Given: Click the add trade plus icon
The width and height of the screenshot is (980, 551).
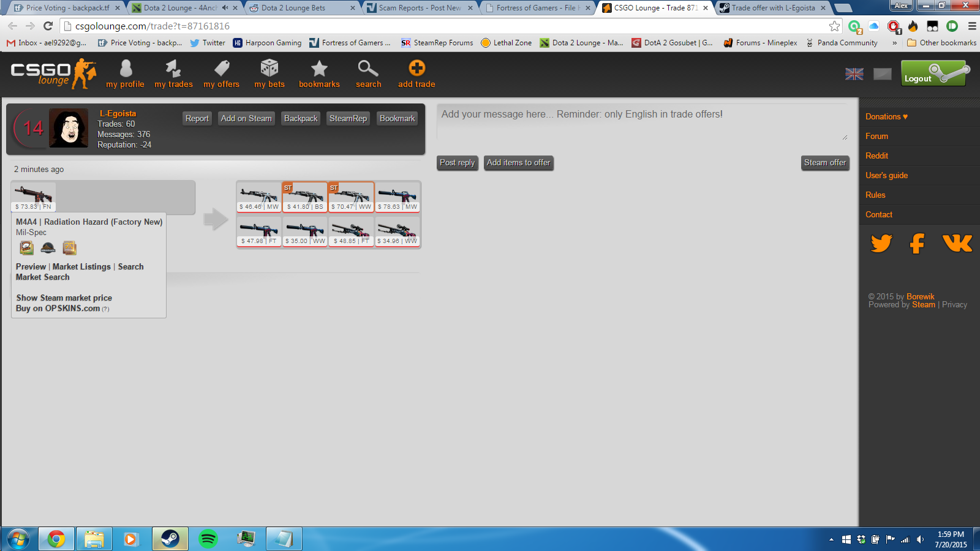Looking at the screenshot, I should point(417,69).
